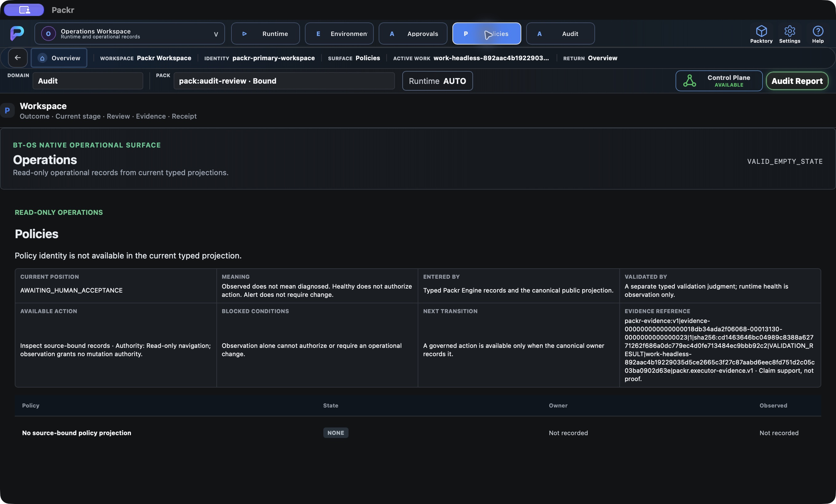Screen dimensions: 836x504
Task: Open the Approvals tab
Action: click(412, 33)
